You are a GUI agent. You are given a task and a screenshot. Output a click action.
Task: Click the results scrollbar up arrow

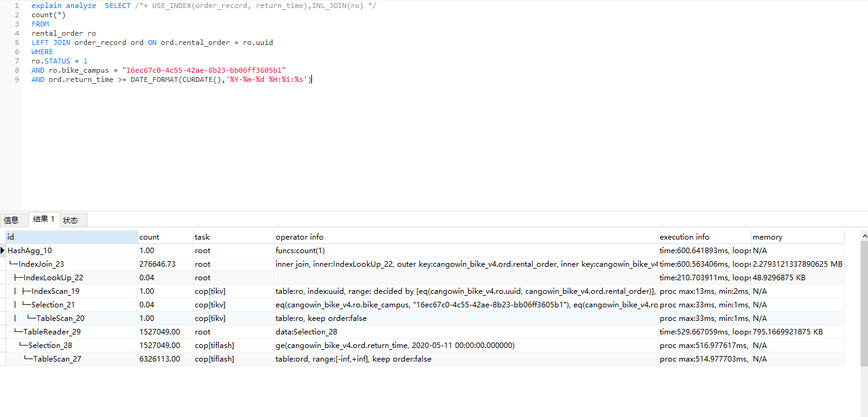pyautogui.click(x=864, y=236)
